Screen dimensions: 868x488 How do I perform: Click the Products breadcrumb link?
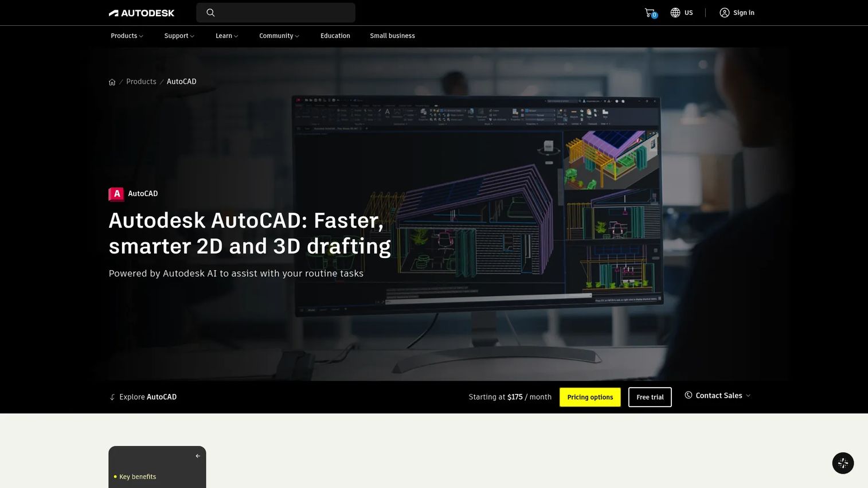pyautogui.click(x=141, y=81)
